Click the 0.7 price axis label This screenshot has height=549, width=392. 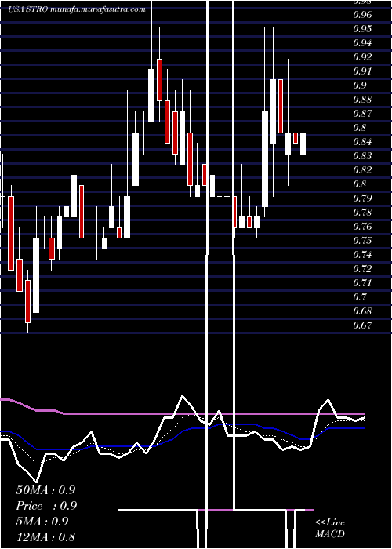point(359,297)
